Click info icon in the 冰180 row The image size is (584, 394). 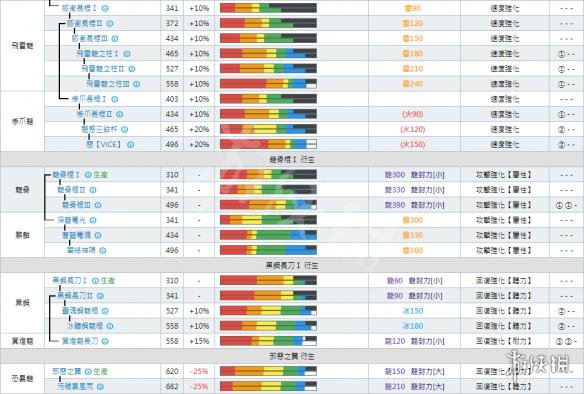coord(110,326)
